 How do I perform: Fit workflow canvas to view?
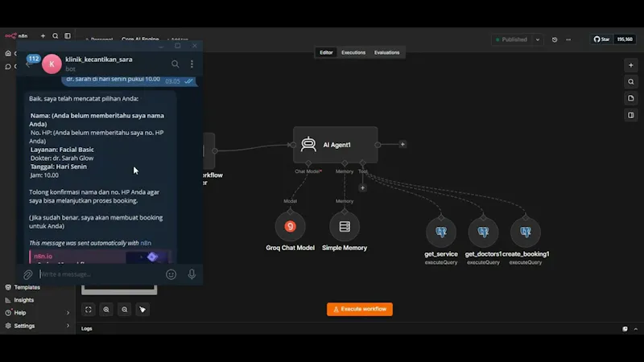click(x=89, y=310)
